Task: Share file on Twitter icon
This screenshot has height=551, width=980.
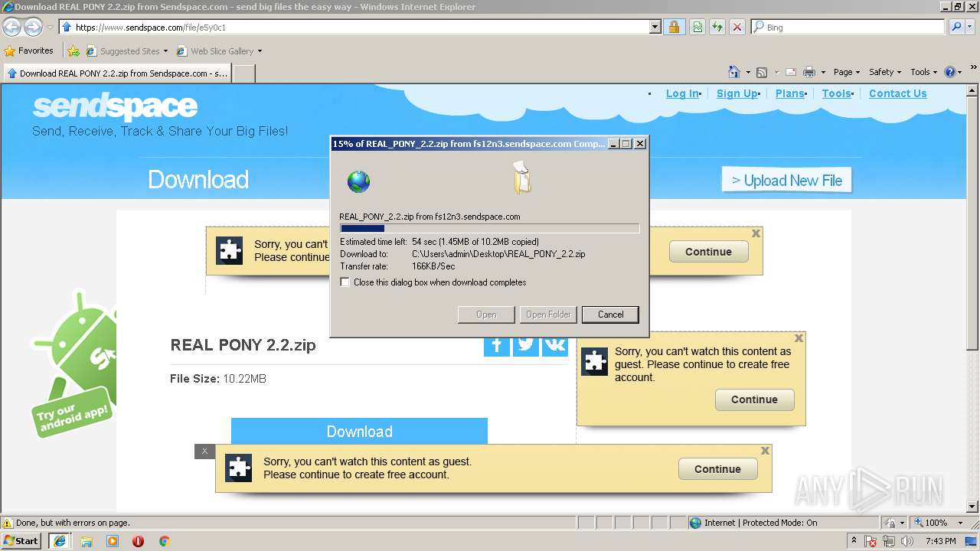Action: coord(526,346)
